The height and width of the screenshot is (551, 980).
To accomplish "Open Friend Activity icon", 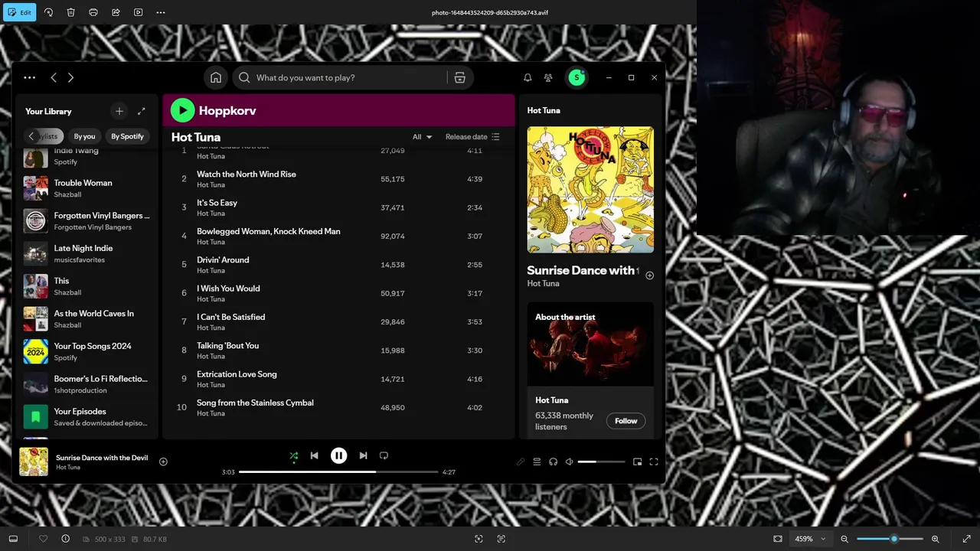I will pos(548,77).
